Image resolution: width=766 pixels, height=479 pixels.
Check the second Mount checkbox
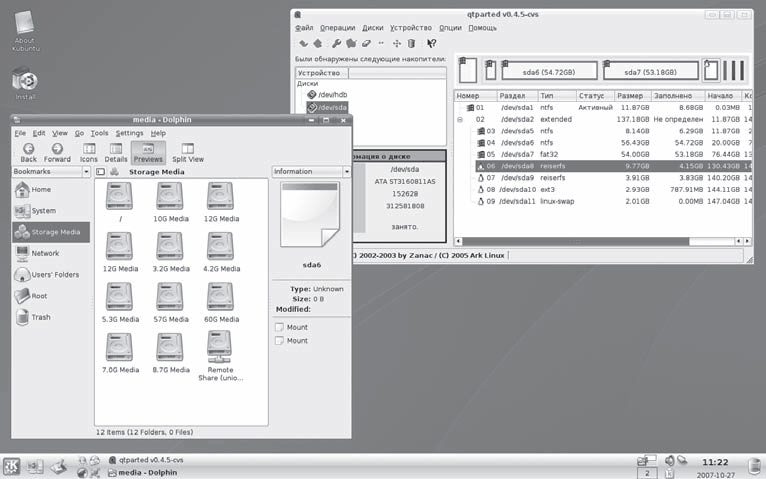[x=280, y=341]
